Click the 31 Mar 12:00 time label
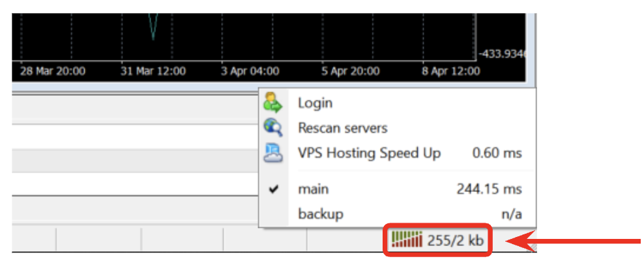 153,71
